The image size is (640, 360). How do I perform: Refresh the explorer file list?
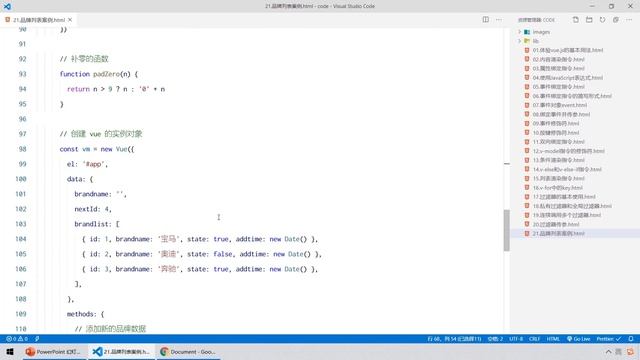point(602,20)
